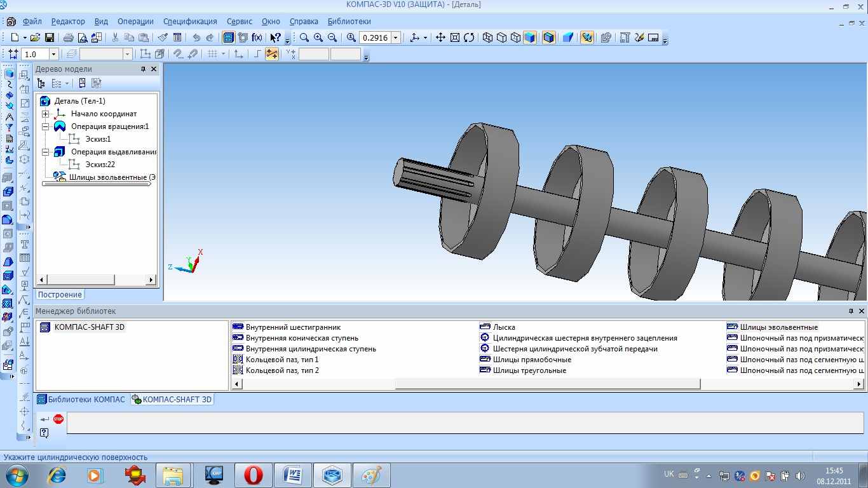Select the zoom window magnifier tool
This screenshot has height=488, width=868.
(304, 37)
